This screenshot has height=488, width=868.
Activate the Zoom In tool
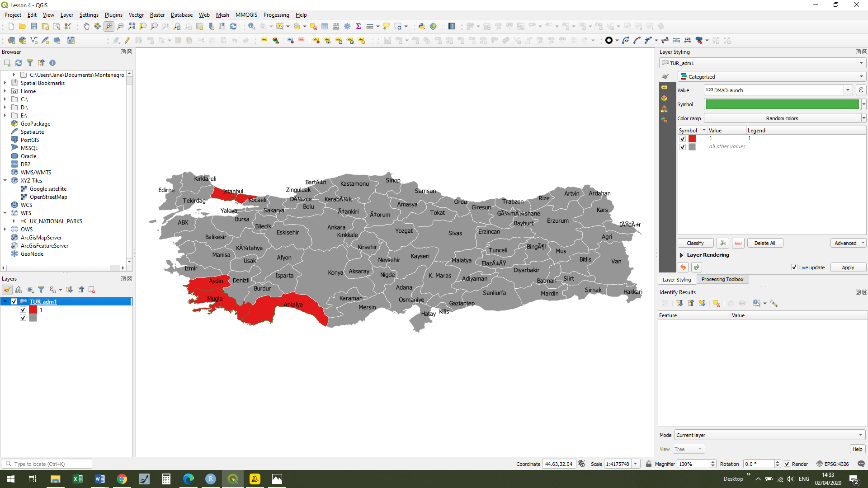[109, 26]
